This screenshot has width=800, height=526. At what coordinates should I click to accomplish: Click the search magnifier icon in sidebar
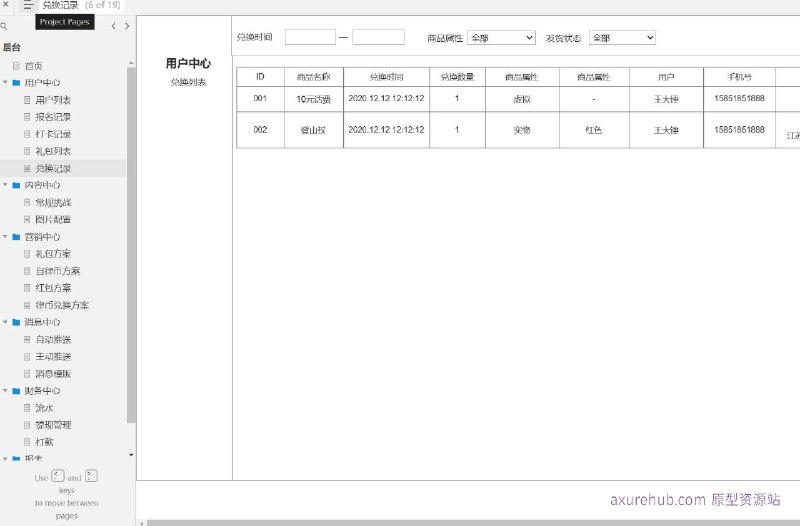[4, 26]
